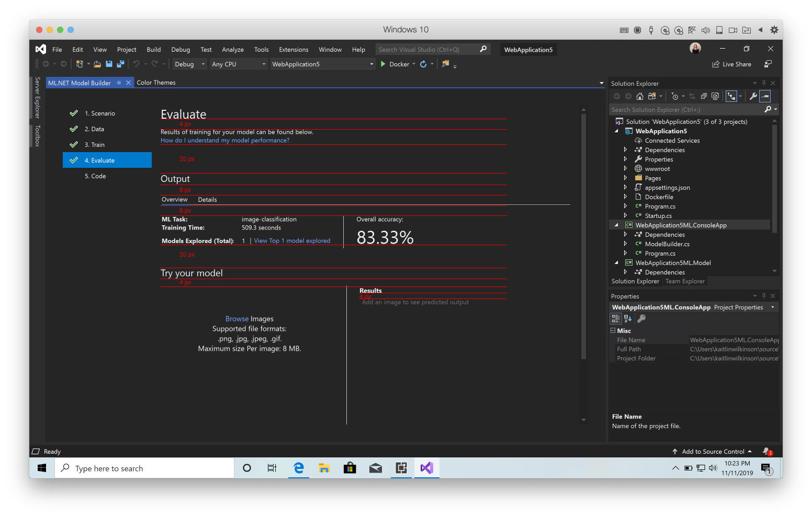This screenshot has height=517, width=812.
Task: Select Startup.cs in Solution Explorer
Action: tap(658, 216)
